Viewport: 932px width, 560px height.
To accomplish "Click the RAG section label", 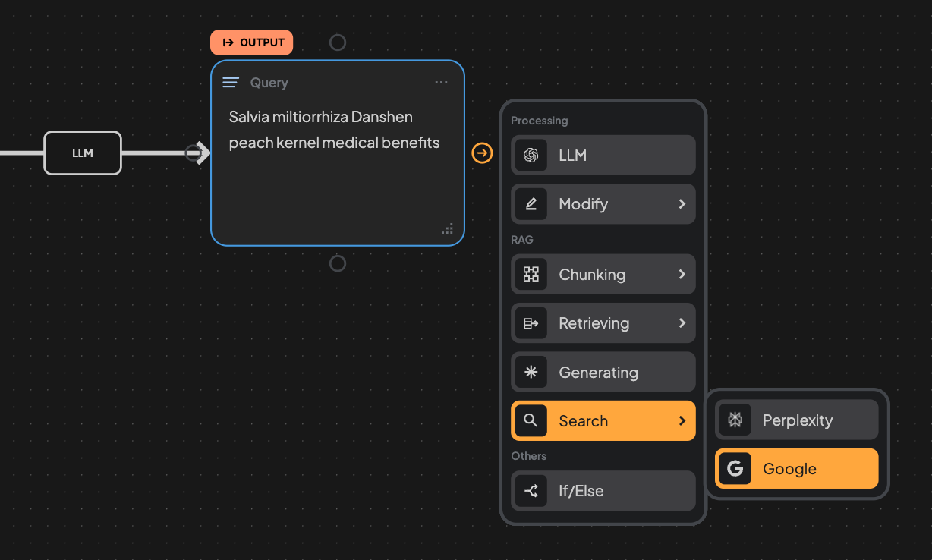I will [522, 240].
